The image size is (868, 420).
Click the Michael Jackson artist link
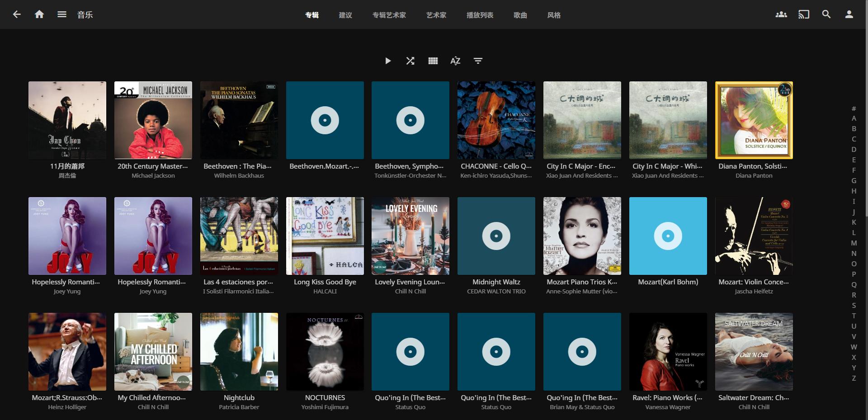click(x=153, y=176)
